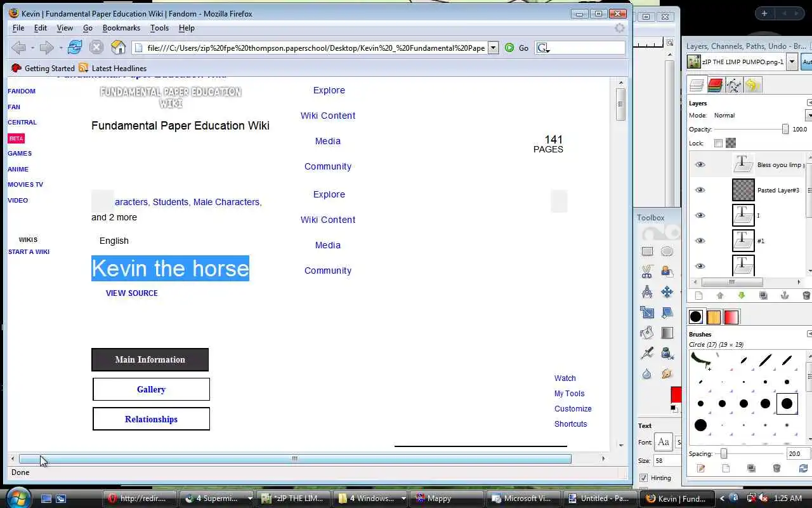The width and height of the screenshot is (812, 508).
Task: Click raise layer arrow icon
Action: tap(720, 295)
